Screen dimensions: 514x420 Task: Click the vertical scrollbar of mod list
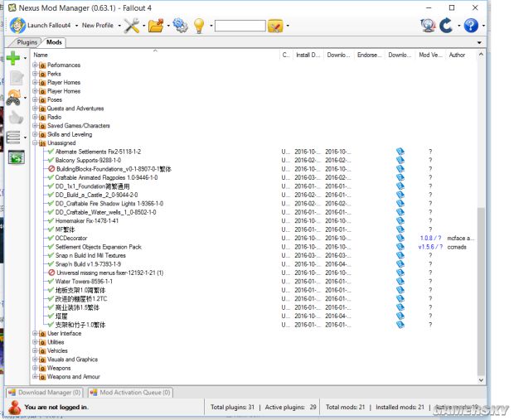(x=482, y=249)
